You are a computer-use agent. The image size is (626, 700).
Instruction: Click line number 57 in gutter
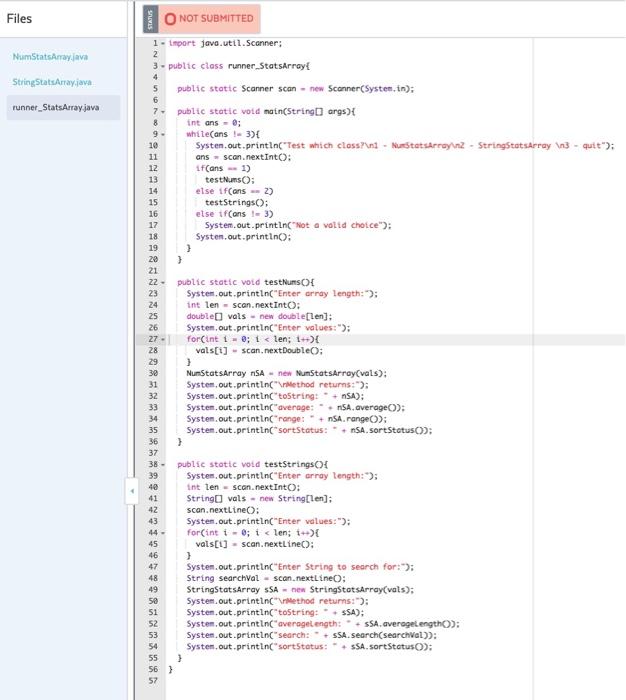tap(153, 681)
